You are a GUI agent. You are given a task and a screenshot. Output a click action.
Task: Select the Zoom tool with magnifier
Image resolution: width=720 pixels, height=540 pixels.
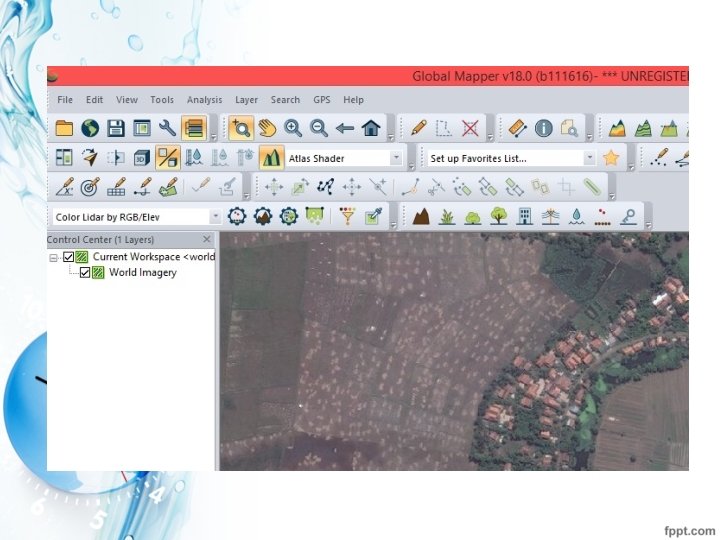tap(241, 128)
